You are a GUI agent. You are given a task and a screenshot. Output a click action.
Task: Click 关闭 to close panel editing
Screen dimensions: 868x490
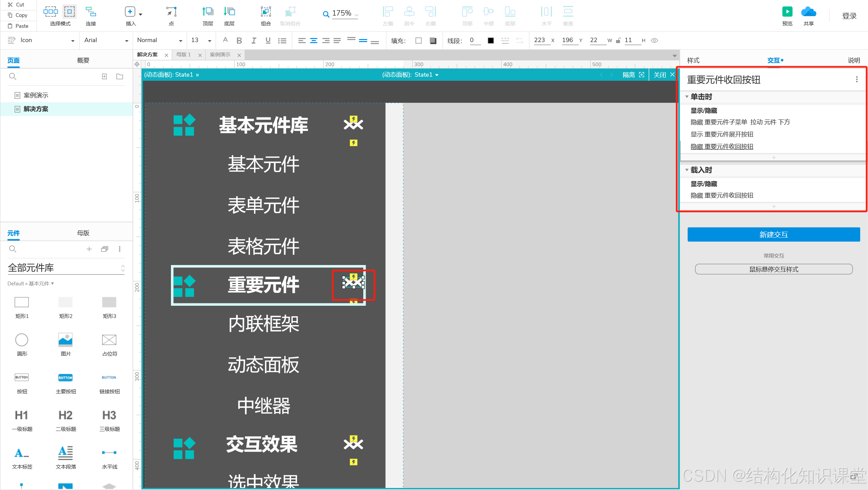(x=664, y=75)
